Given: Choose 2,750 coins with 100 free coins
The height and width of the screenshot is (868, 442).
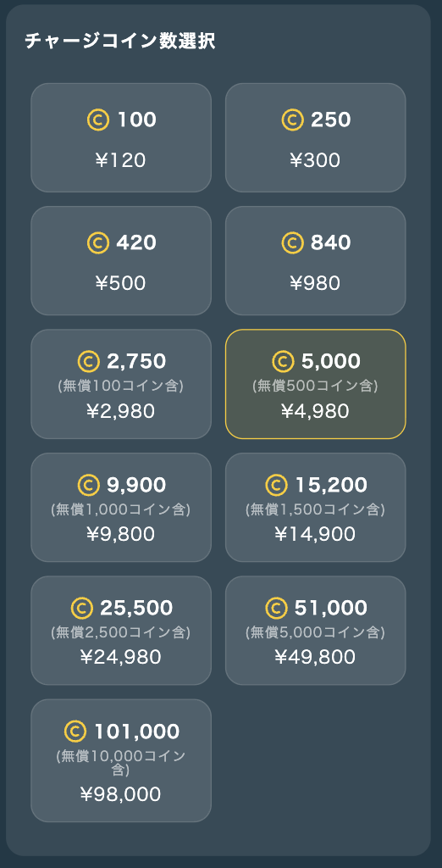Looking at the screenshot, I should [121, 384].
